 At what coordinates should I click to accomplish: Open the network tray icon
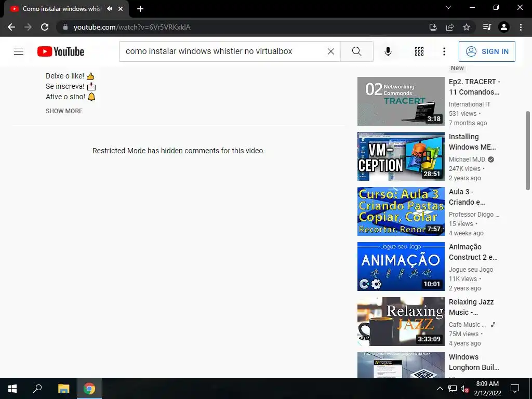453,389
